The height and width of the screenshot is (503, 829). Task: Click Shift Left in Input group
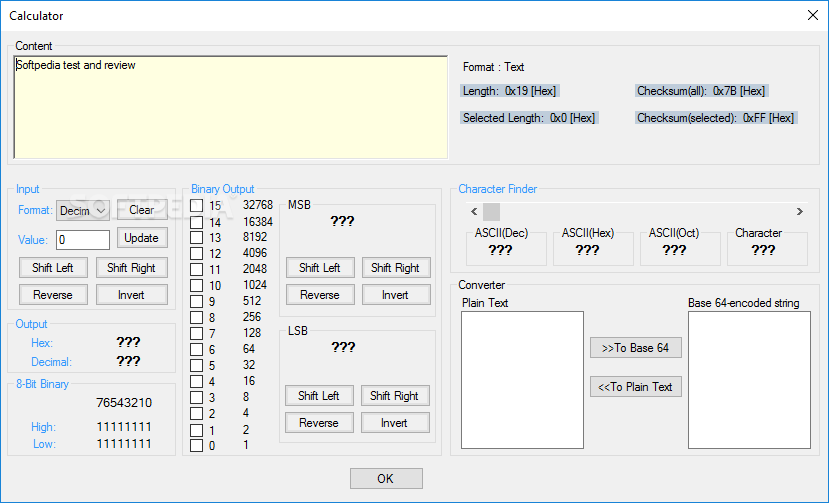53,268
